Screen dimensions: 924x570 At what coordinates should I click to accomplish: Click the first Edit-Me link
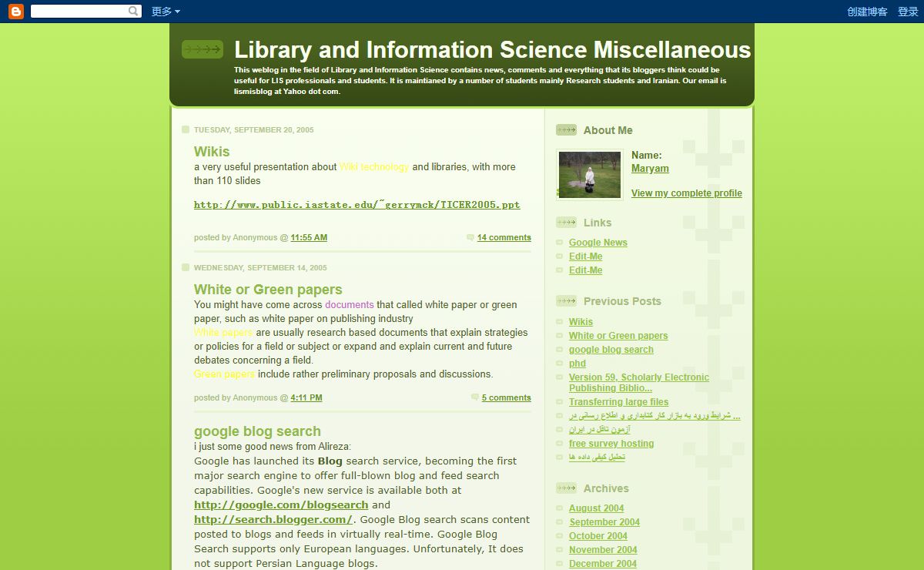tap(586, 256)
